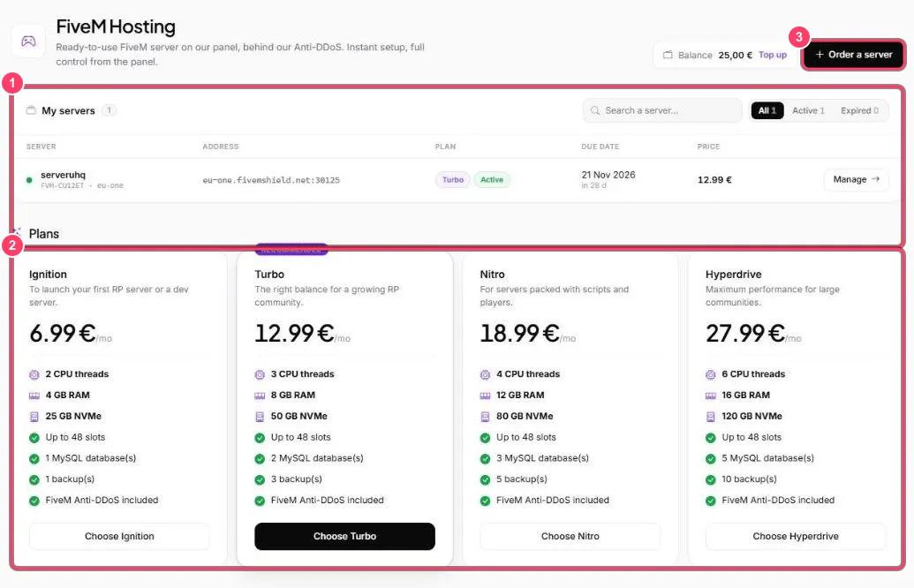
Task: Click the Hyperdrive 27.99 € price
Action: pos(745,334)
